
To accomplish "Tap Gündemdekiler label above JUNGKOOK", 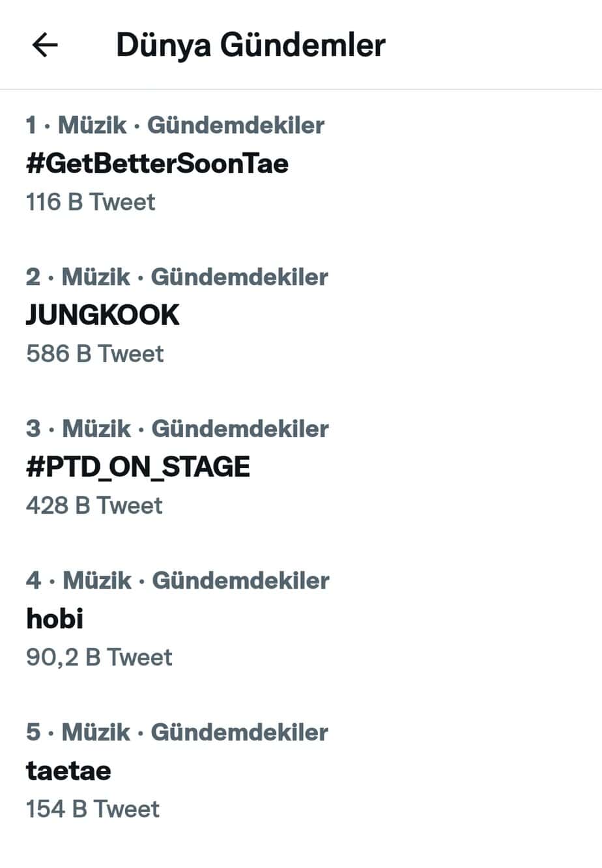I will click(x=240, y=277).
